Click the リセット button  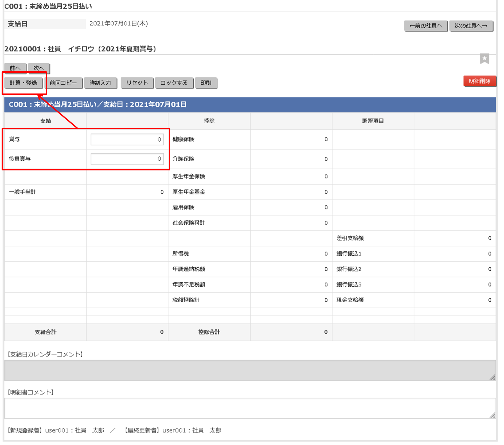pyautogui.click(x=137, y=83)
